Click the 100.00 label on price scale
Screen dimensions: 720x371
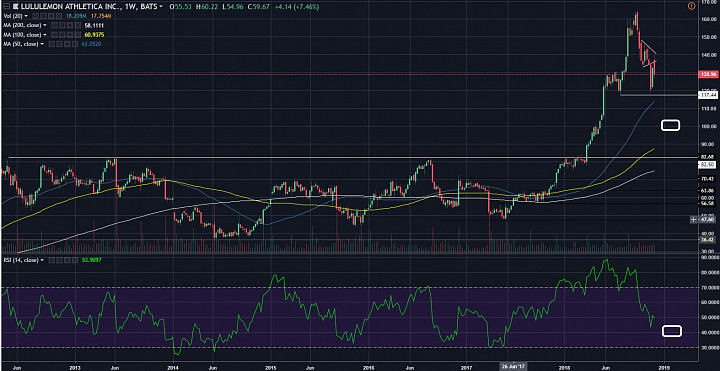(x=709, y=126)
